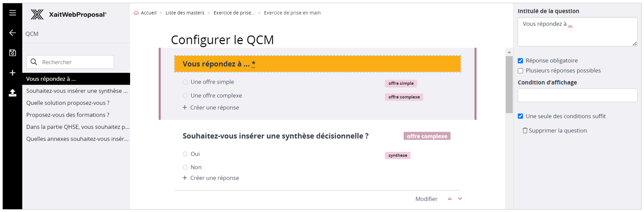Select the 'Une offre simple' radio button
This screenshot has height=212, width=644.
pos(185,82)
